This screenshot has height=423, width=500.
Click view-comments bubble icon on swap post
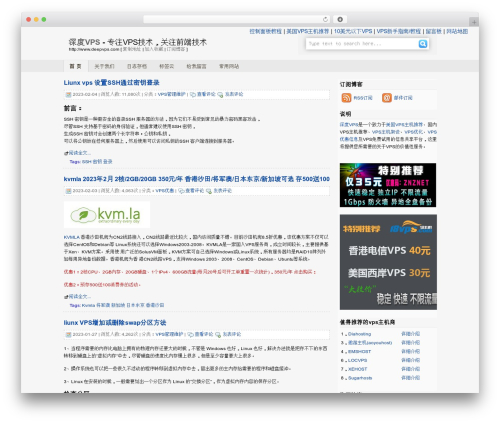click(x=190, y=334)
